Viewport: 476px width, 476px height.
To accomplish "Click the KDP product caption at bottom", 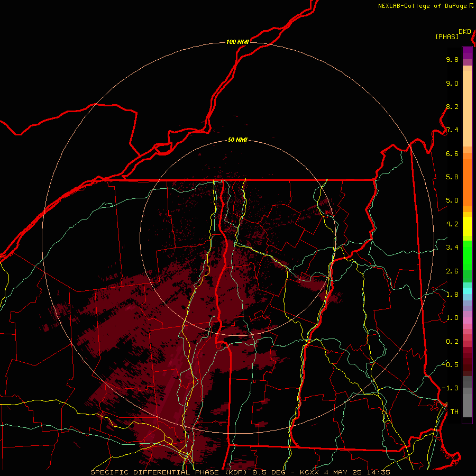I will point(241,472).
